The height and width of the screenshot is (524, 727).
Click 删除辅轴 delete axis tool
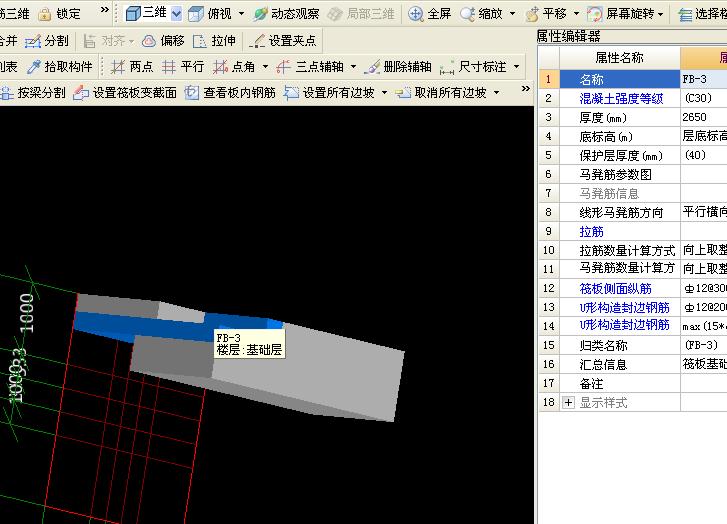point(398,67)
